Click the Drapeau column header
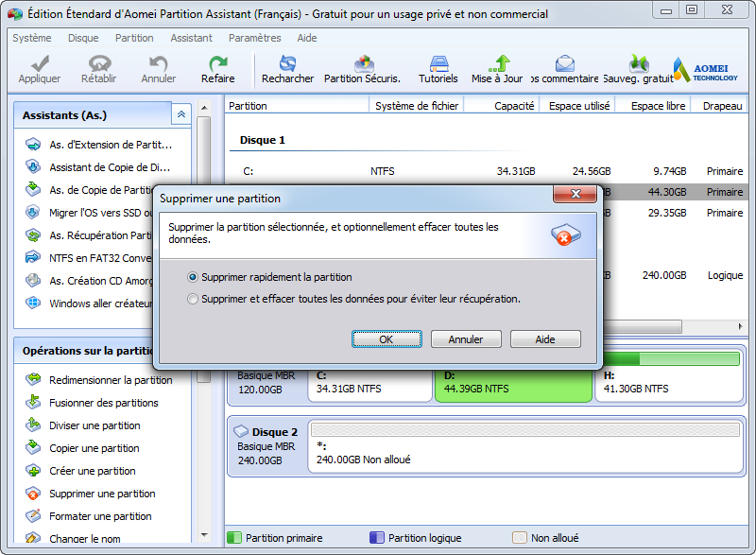The height and width of the screenshot is (555, 756). click(x=719, y=106)
